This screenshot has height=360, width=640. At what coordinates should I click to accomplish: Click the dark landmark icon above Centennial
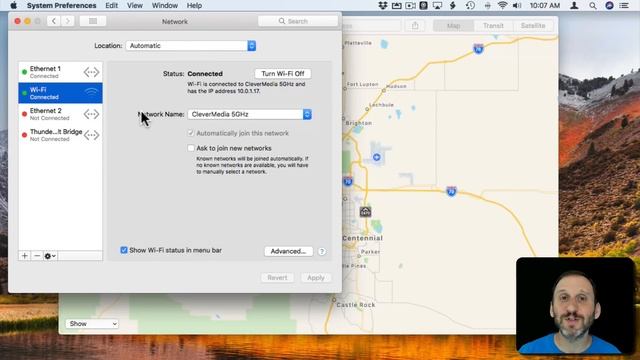click(365, 211)
